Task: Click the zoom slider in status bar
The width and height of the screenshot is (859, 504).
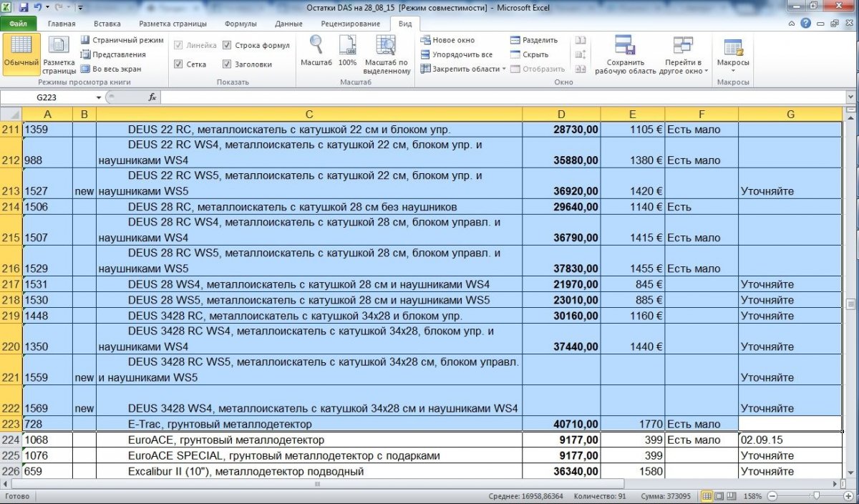Action: click(x=817, y=495)
